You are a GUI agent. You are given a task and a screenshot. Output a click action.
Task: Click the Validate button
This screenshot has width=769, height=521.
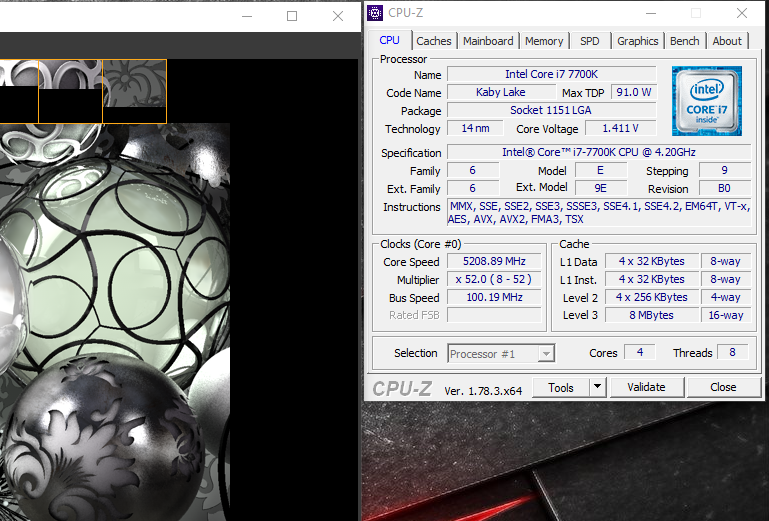point(646,387)
